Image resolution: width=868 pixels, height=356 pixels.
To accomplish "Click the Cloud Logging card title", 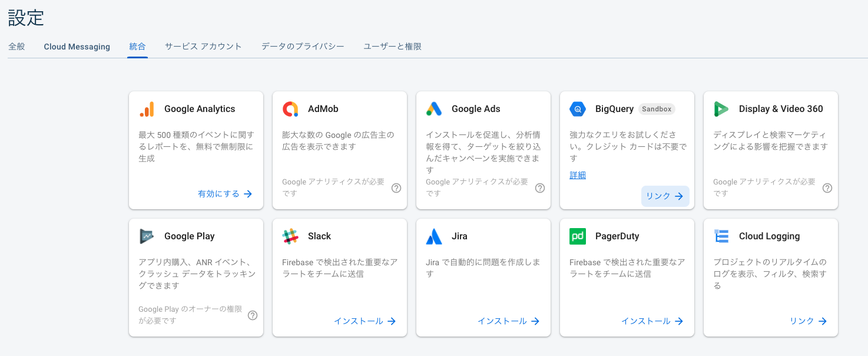I will tap(770, 236).
